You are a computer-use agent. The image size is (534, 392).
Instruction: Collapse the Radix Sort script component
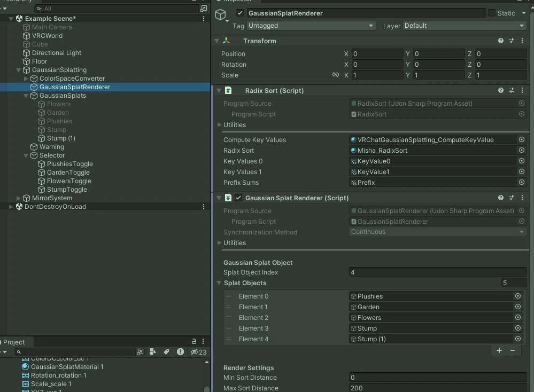click(219, 90)
